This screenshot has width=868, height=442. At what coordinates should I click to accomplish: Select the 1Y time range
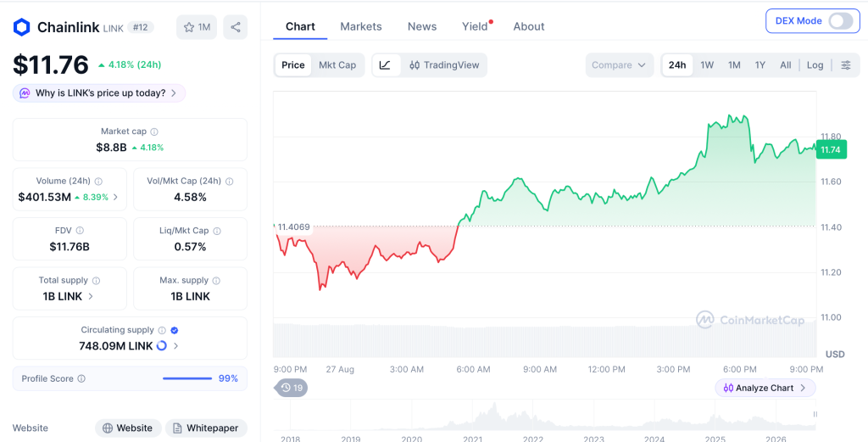coord(760,64)
